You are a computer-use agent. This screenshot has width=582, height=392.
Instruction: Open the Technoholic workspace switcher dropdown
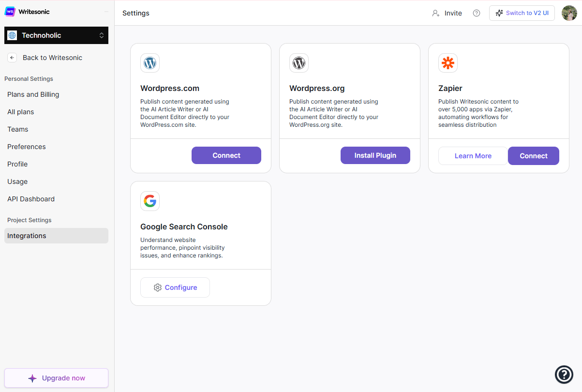[x=56, y=35]
